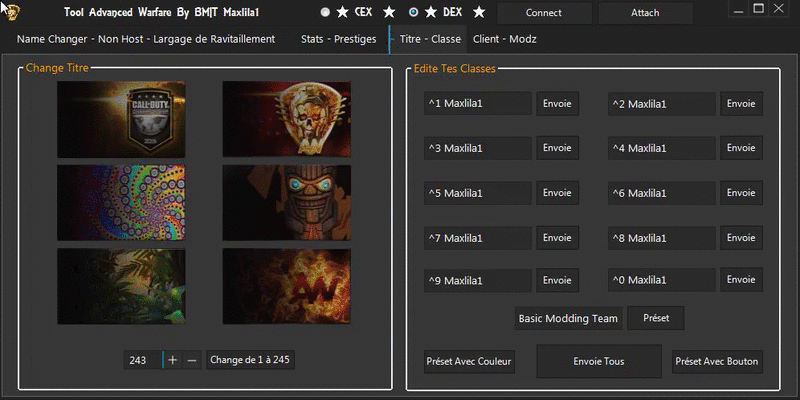The height and width of the screenshot is (400, 800).
Task: Switch to Client - Modz tab
Action: pos(505,39)
